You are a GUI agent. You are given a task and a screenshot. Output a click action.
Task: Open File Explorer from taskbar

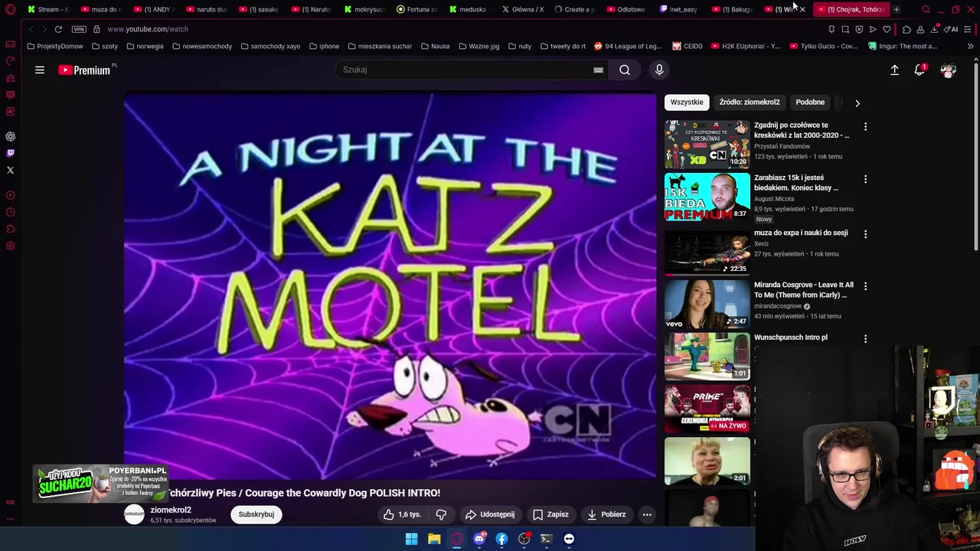[434, 539]
